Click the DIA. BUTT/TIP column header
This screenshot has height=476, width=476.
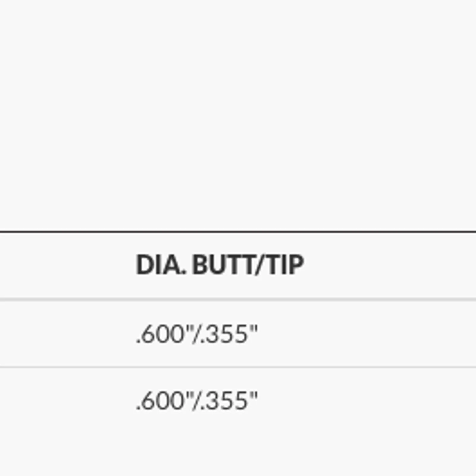coord(220,264)
